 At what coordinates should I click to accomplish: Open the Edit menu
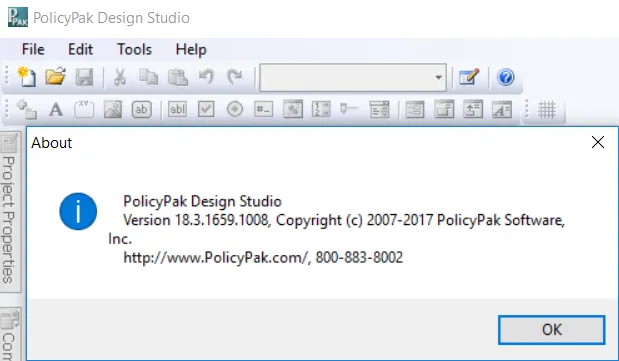tap(81, 49)
